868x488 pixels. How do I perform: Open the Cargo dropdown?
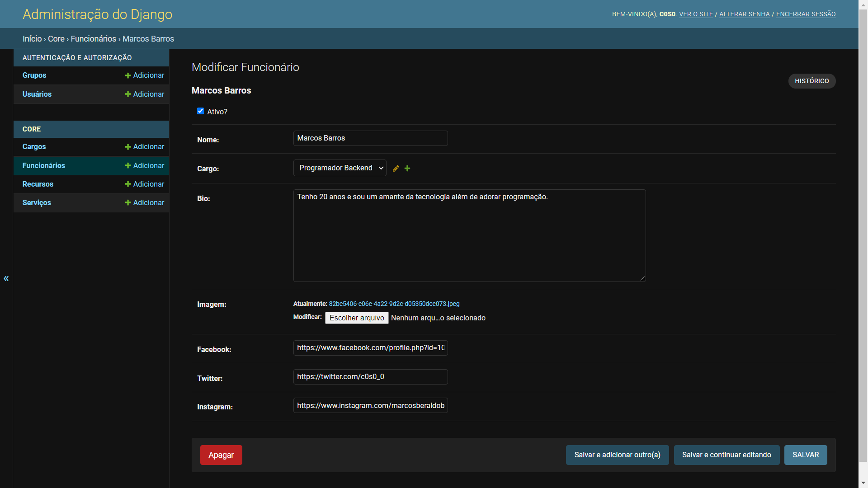[x=340, y=168]
